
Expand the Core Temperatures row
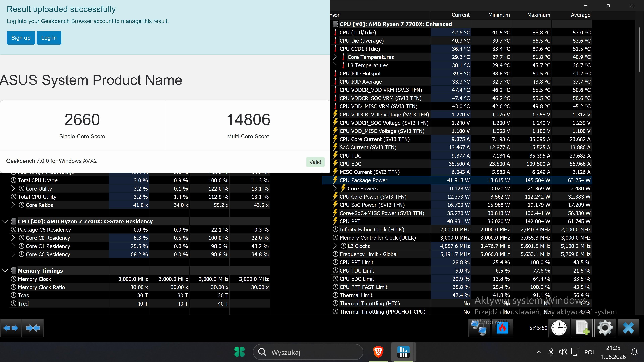335,57
